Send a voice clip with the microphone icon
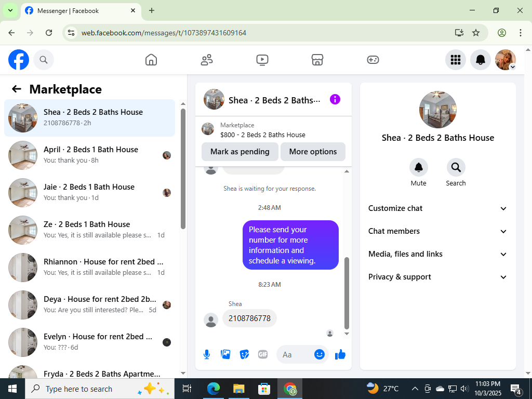The width and height of the screenshot is (532, 399). pyautogui.click(x=207, y=354)
